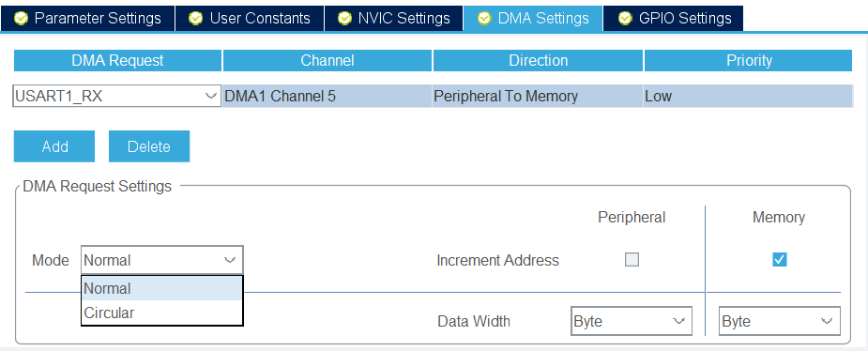Click the Parameter Settings green check icon
The width and height of the screenshot is (868, 351).
point(21,19)
